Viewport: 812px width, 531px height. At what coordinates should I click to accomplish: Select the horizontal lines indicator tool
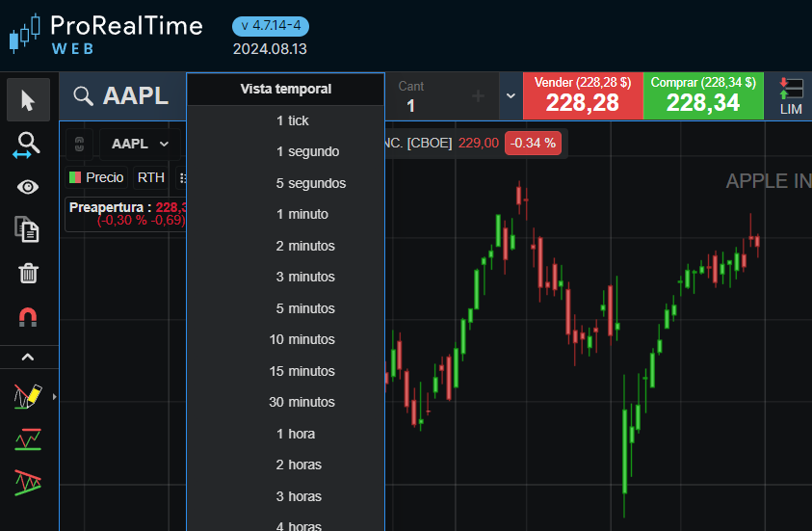[x=28, y=439]
